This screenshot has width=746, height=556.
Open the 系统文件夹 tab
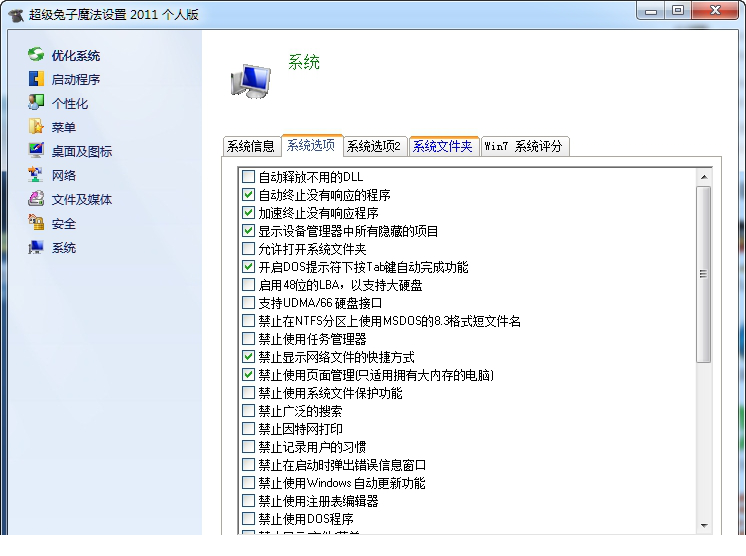pyautogui.click(x=443, y=146)
